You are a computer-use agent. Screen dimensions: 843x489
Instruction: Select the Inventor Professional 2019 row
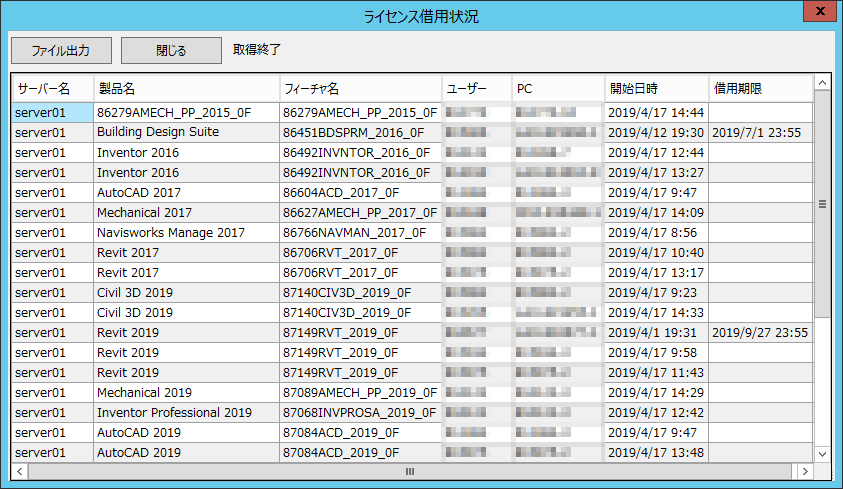tap(174, 412)
